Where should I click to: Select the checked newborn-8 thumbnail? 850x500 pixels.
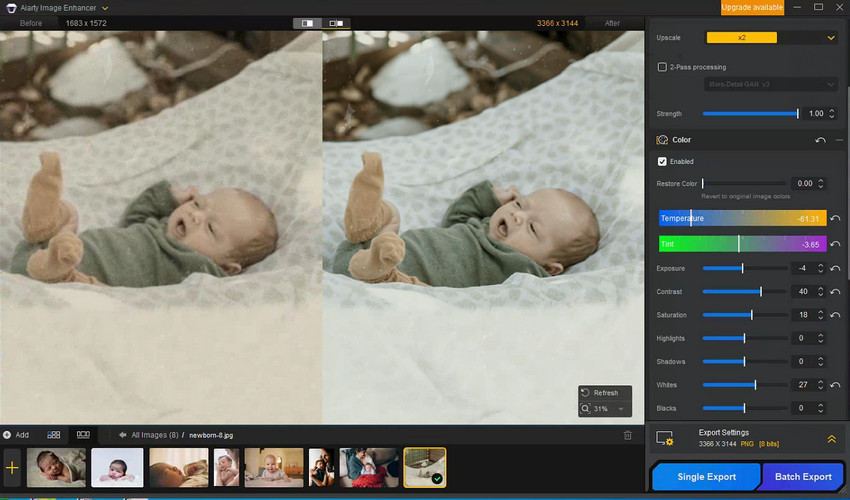tap(425, 467)
